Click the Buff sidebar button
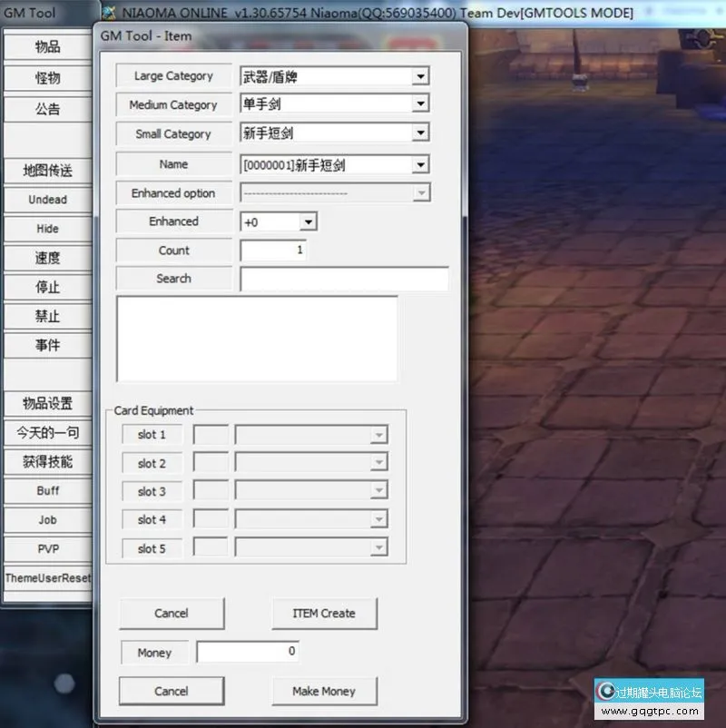 pyautogui.click(x=48, y=491)
